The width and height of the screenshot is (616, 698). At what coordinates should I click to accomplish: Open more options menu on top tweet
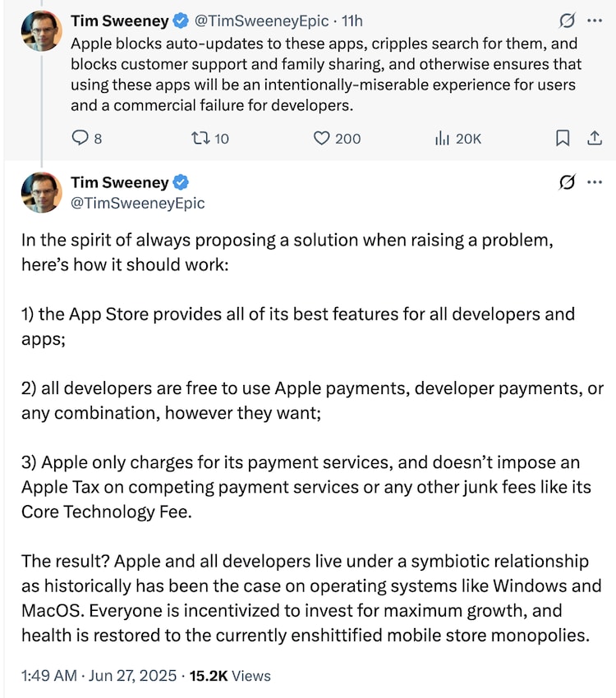click(x=595, y=21)
